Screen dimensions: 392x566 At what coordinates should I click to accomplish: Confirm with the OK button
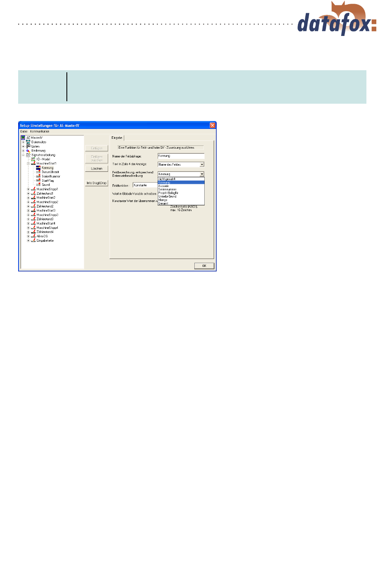[204, 266]
